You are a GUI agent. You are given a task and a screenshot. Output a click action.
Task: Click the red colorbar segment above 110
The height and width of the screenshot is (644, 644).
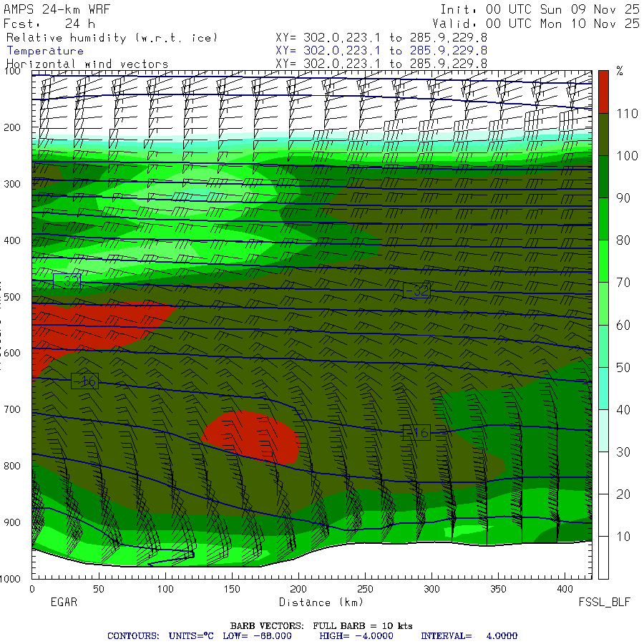click(603, 92)
